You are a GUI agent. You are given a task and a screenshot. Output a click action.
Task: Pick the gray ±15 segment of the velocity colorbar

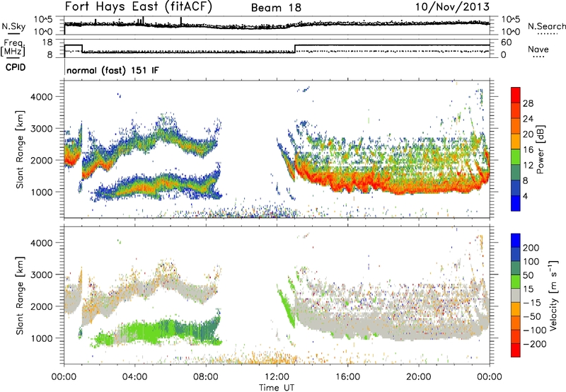(516, 295)
